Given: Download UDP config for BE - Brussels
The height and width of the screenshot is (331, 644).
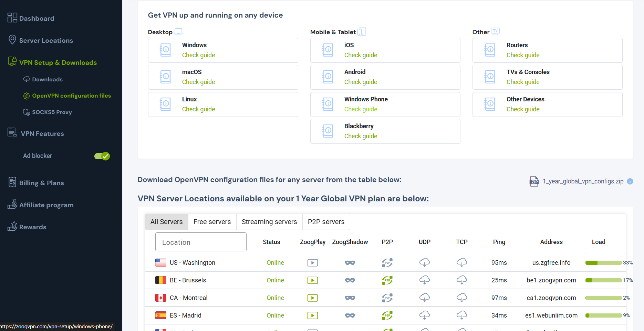Looking at the screenshot, I should tap(425, 280).
